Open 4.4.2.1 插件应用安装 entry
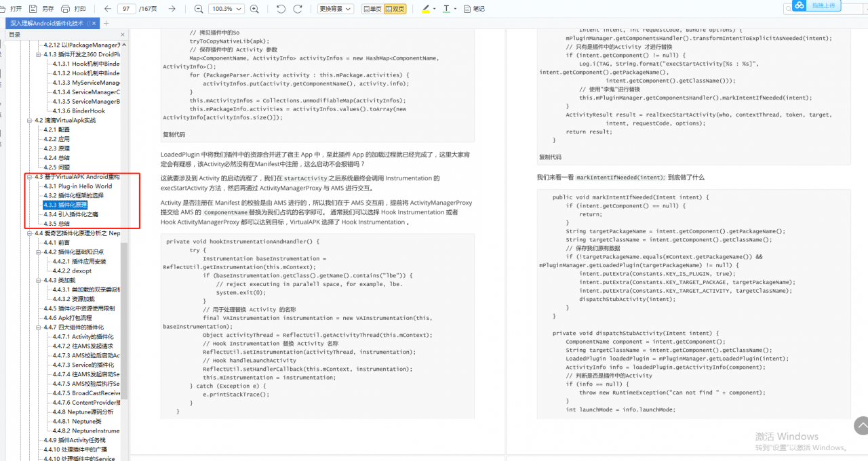 click(79, 261)
